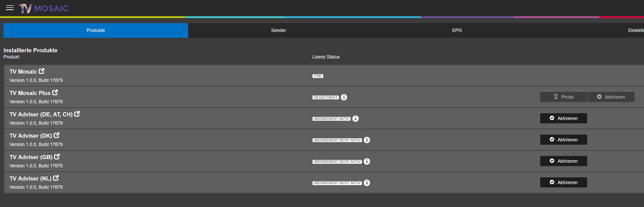Select the TV Adviser (GB) product name
644x207 pixels.
31,157
